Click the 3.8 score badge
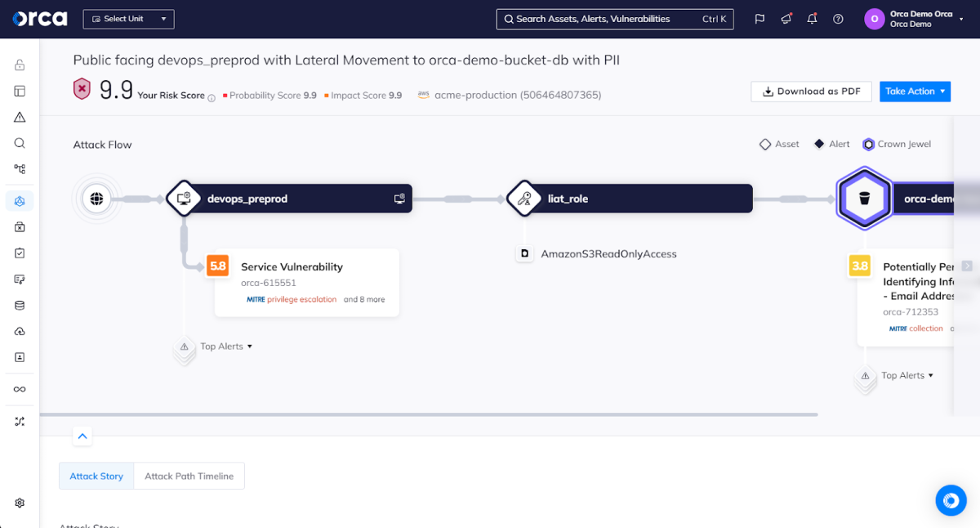Image resolution: width=980 pixels, height=528 pixels. coord(860,266)
